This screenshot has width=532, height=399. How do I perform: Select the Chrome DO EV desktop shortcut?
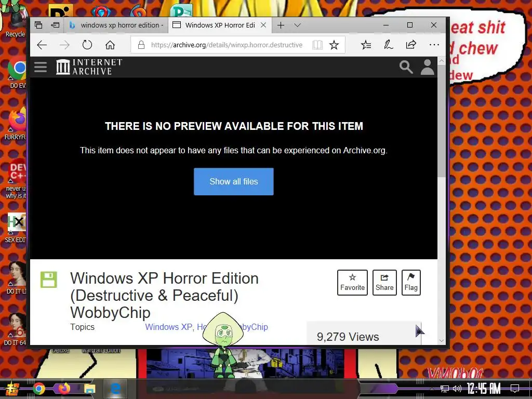17,73
